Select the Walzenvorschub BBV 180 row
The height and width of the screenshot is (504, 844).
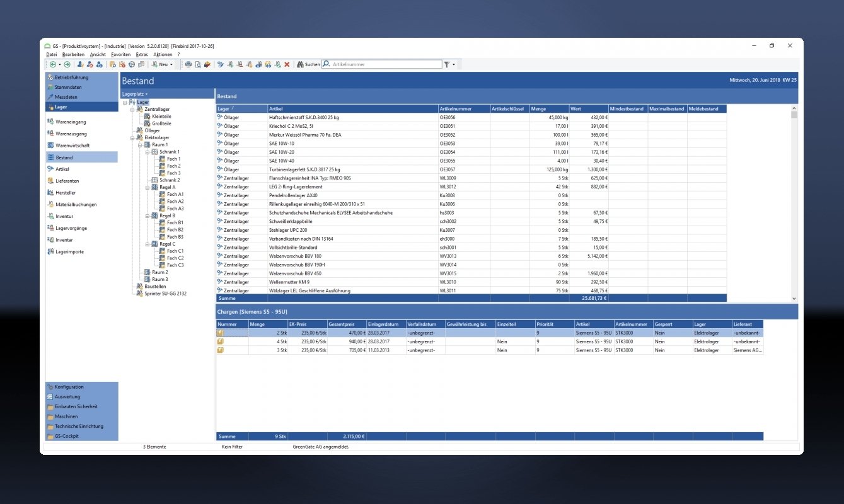coord(471,256)
